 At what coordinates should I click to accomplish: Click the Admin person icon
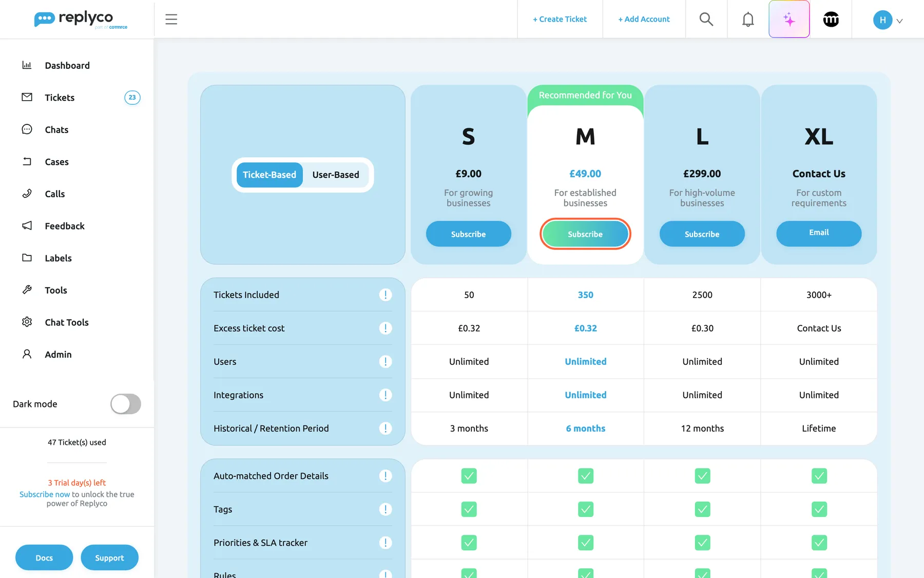click(x=27, y=354)
